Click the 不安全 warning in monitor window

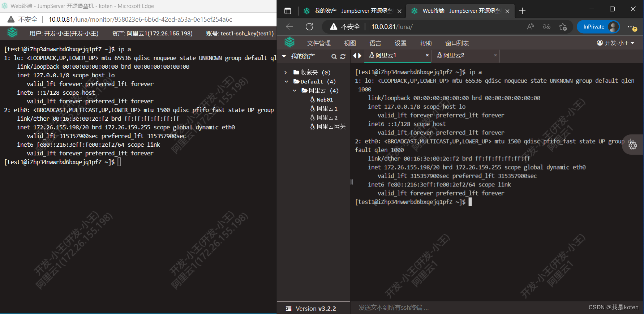pyautogui.click(x=23, y=20)
